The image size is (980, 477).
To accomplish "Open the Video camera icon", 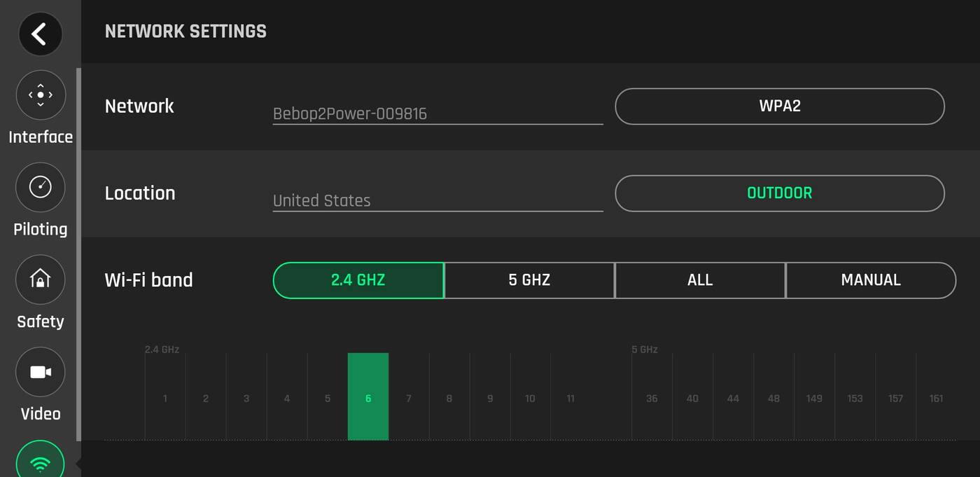I will (41, 372).
